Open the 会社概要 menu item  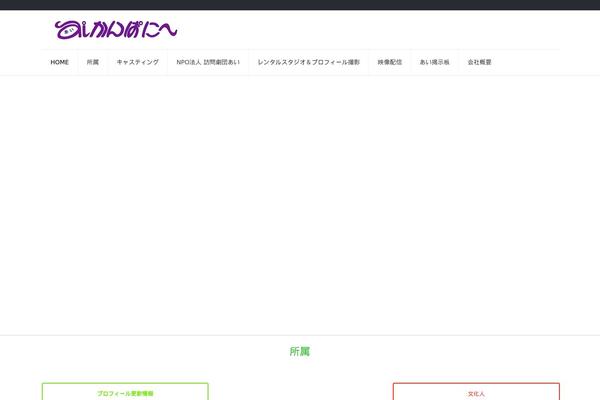(x=479, y=62)
